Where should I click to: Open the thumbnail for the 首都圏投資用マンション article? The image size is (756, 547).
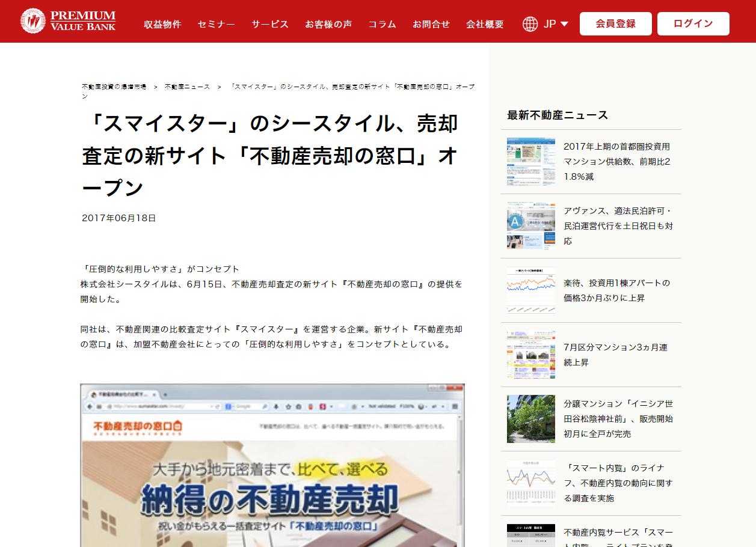tap(531, 162)
